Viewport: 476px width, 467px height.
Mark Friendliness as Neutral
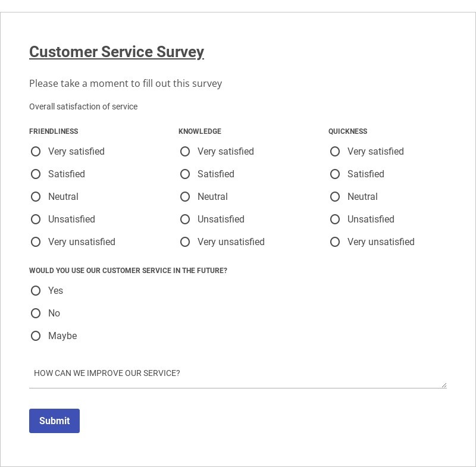pos(36,197)
